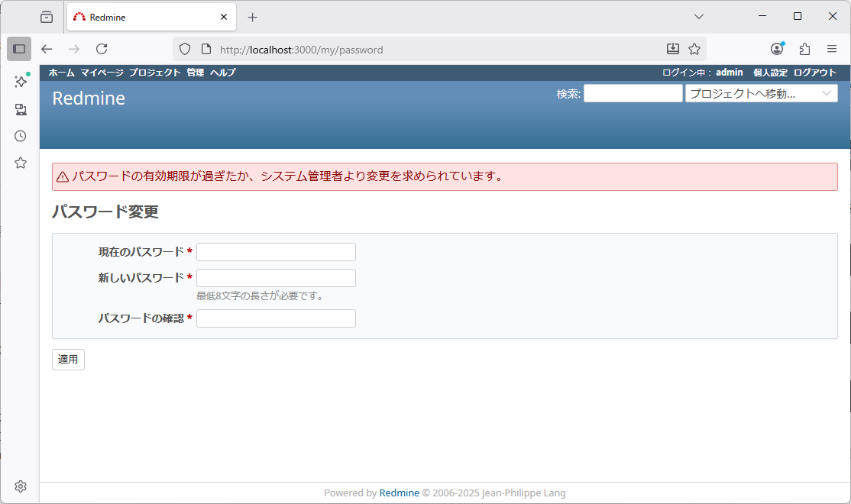
Task: Open the admin user link
Action: point(730,72)
